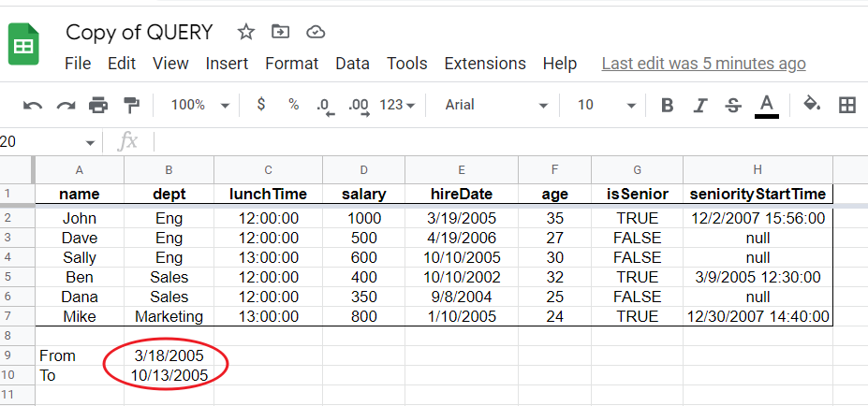The width and height of the screenshot is (868, 406).
Task: Open the last edit history link
Action: tap(703, 64)
